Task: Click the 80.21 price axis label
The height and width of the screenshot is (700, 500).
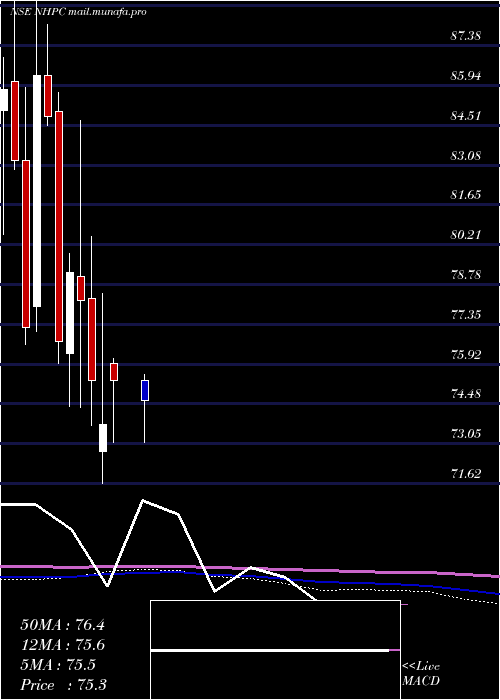Action: coord(466,234)
